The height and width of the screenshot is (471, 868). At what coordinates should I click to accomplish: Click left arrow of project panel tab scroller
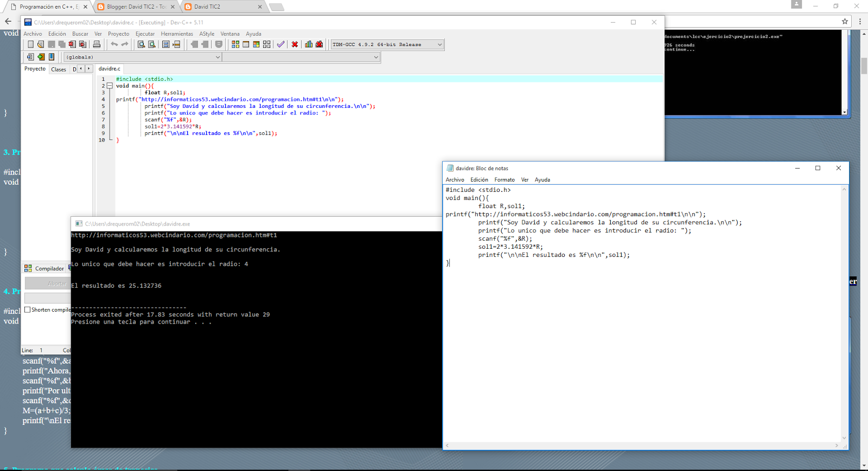(x=81, y=69)
